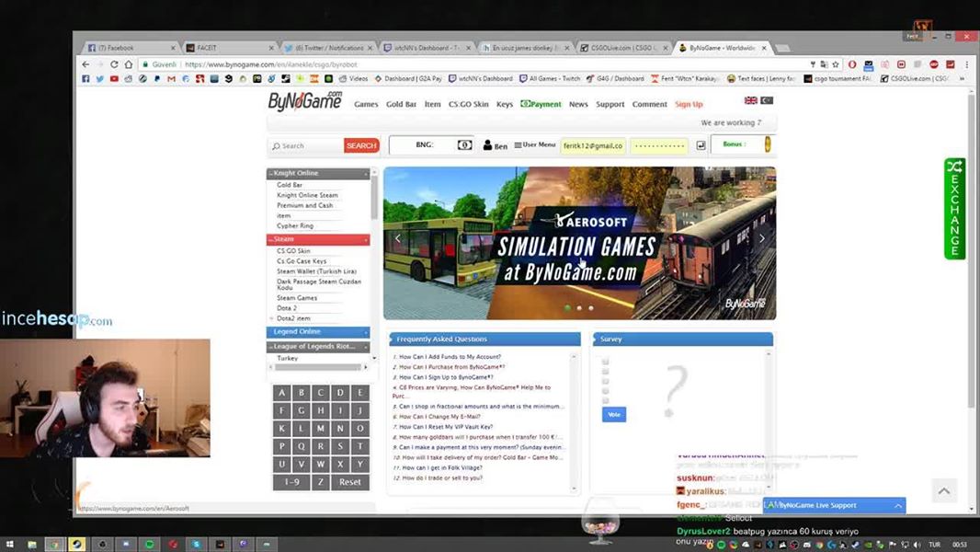
Task: Open the Chrome three-dot menu
Action: click(x=966, y=64)
